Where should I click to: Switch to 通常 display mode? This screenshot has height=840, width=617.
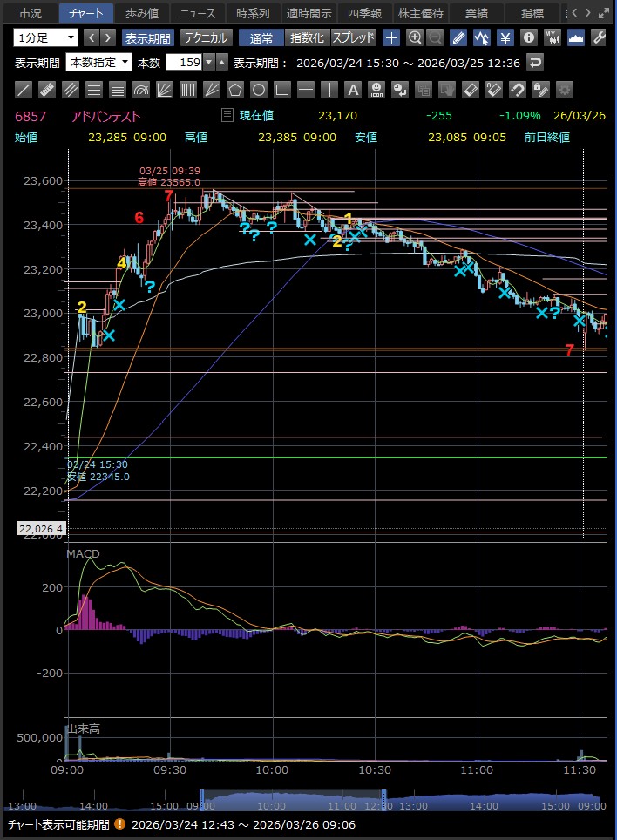261,37
